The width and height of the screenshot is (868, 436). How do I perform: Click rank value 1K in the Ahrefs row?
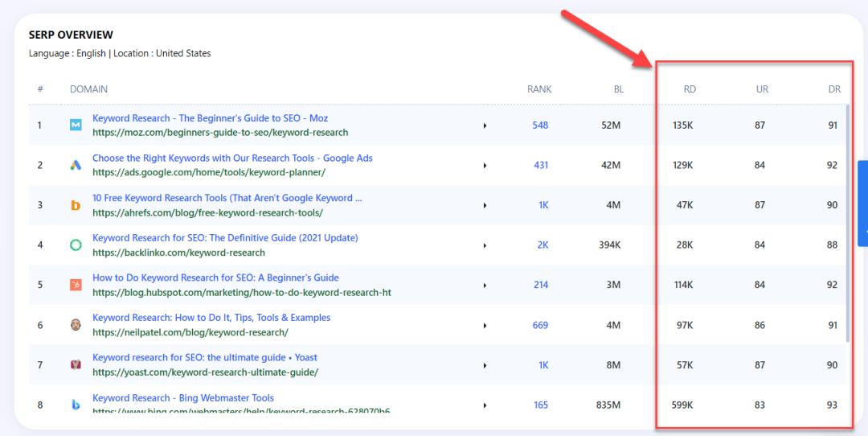[543, 205]
